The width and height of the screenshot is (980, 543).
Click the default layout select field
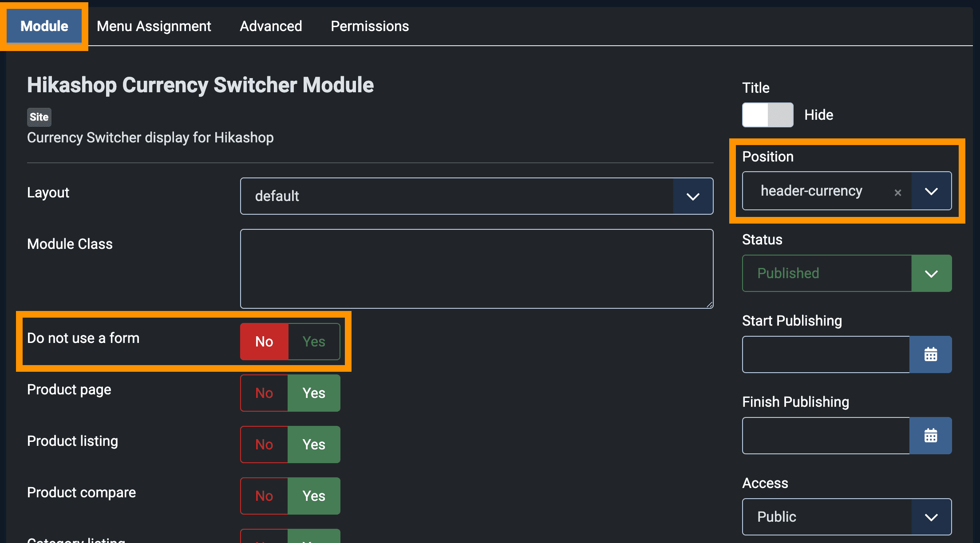tap(477, 196)
